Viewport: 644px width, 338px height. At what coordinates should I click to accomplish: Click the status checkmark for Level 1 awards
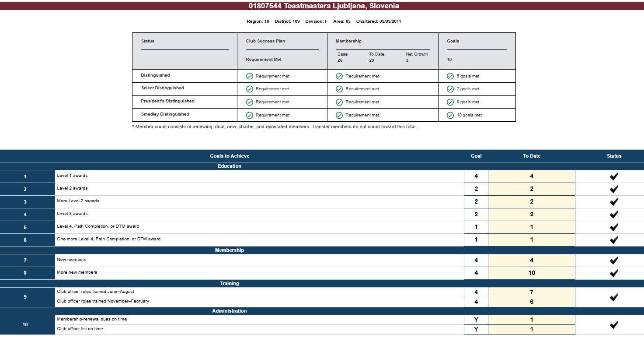tap(614, 176)
